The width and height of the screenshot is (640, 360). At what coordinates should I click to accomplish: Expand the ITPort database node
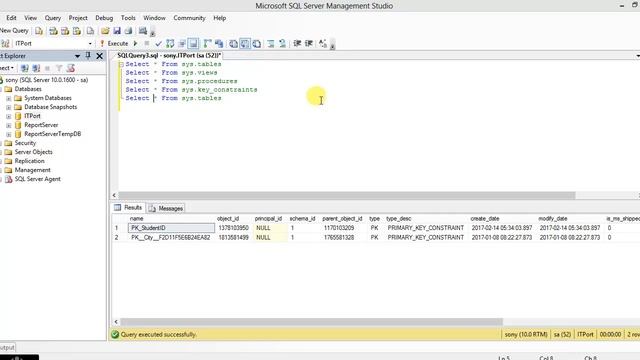(9, 116)
